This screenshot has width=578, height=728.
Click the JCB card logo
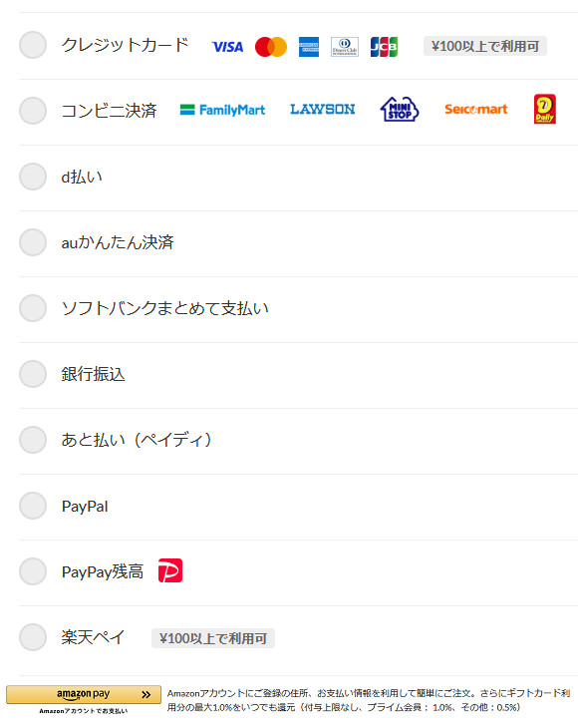coord(384,47)
